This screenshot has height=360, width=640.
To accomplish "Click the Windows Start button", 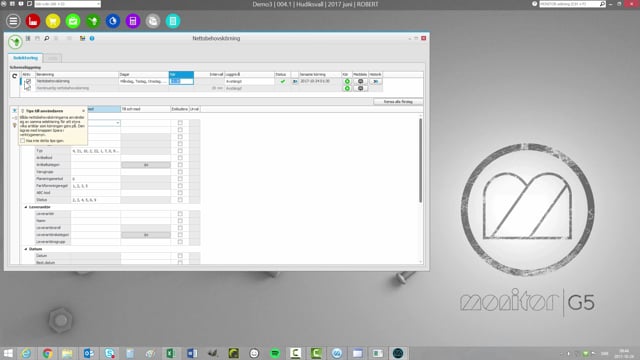I will coord(8,353).
